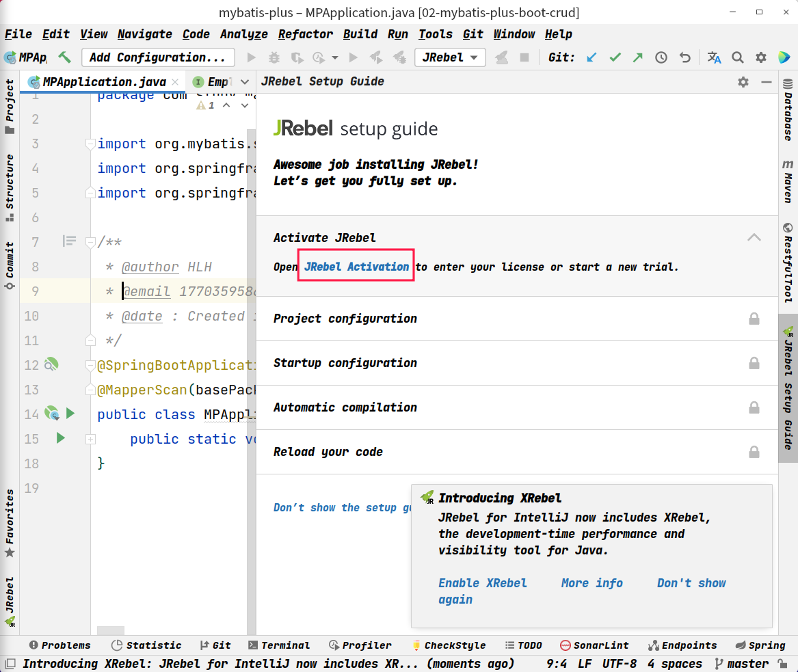Open the Endpoints tool window
798x672 pixels.
pyautogui.click(x=682, y=645)
